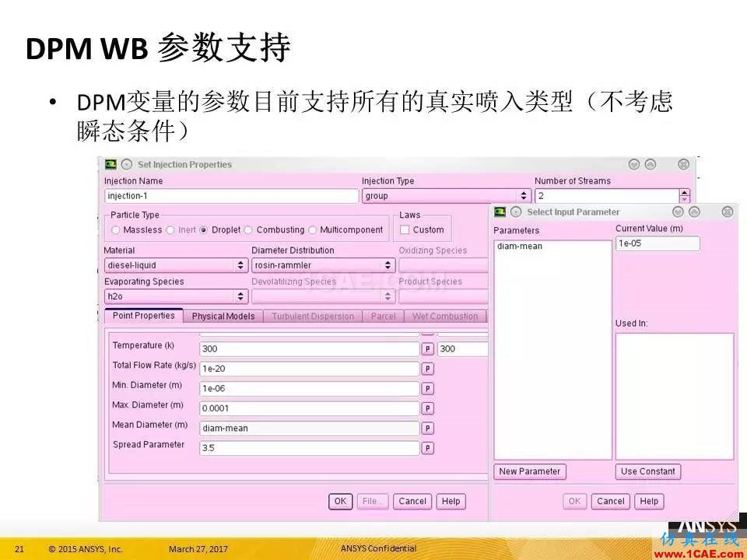
Task: Click the P parameter button for Max. Diameter
Action: coord(428,408)
